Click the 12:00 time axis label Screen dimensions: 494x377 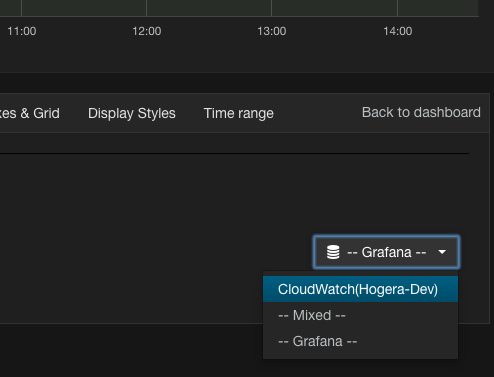click(147, 31)
